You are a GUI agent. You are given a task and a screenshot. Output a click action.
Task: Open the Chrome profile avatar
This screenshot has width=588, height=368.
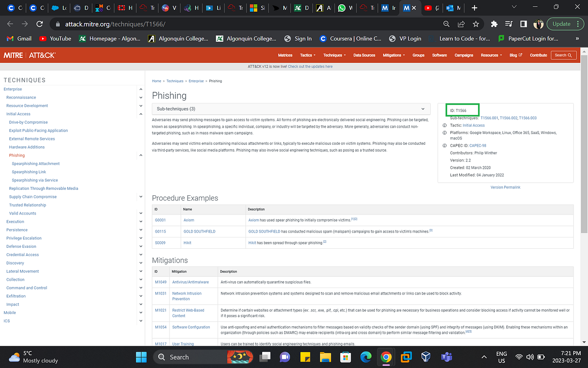pyautogui.click(x=538, y=23)
